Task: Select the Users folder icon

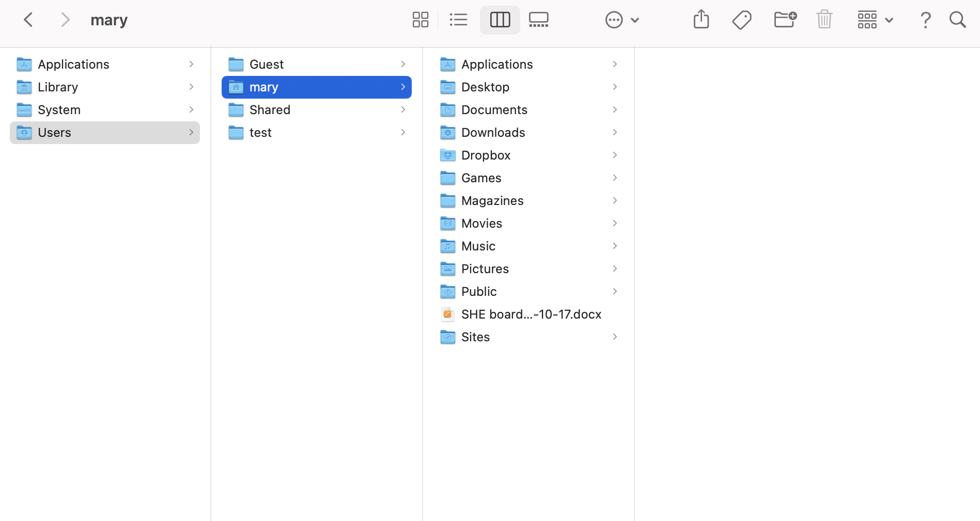Action: coord(24,133)
